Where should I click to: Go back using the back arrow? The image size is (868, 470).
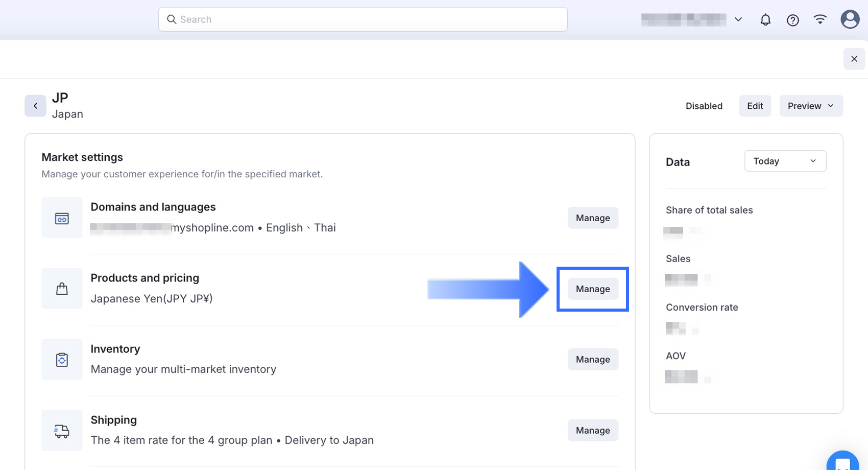coord(35,106)
